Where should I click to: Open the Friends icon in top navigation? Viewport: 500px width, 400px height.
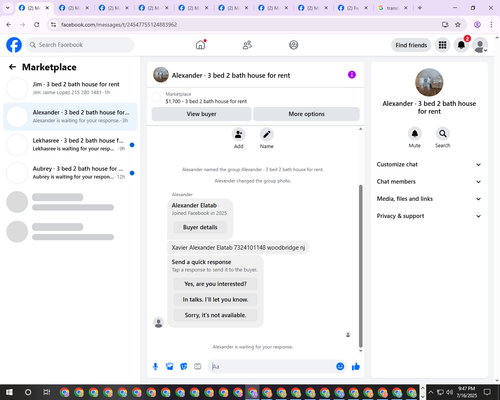click(x=247, y=45)
